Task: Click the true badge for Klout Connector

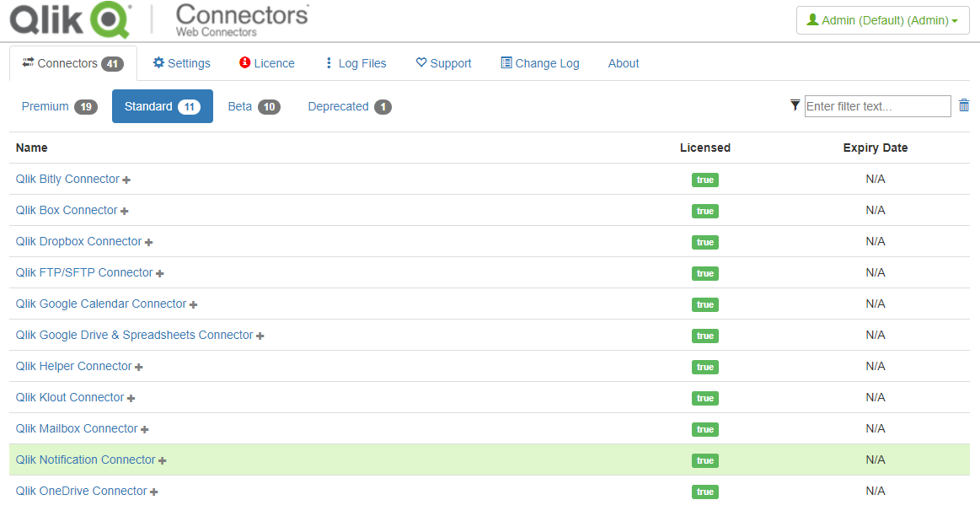Action: [x=705, y=399]
